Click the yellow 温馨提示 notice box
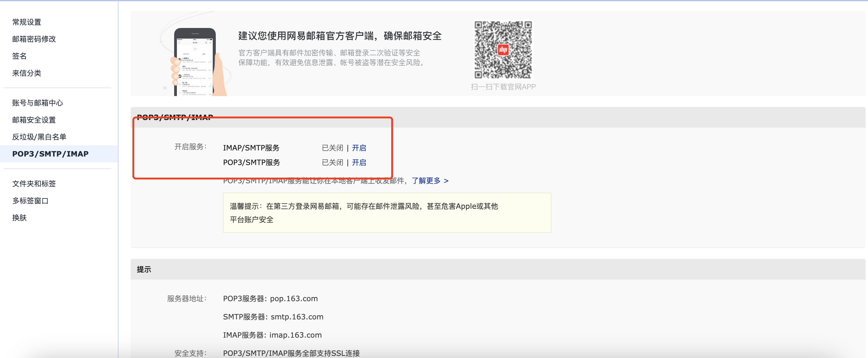 (387, 212)
